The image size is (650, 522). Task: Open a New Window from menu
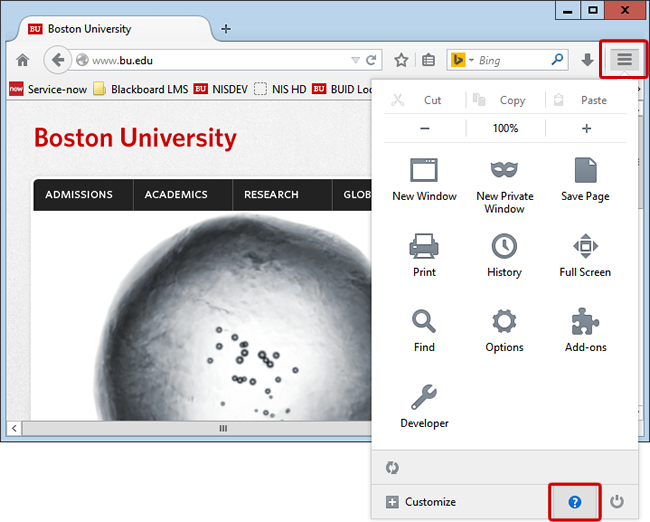coord(424,180)
